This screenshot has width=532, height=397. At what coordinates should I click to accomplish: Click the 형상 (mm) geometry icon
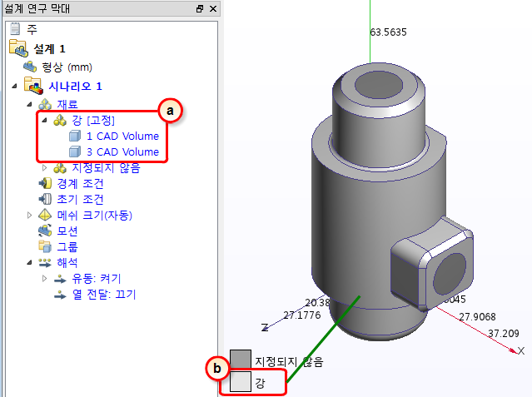click(30, 67)
